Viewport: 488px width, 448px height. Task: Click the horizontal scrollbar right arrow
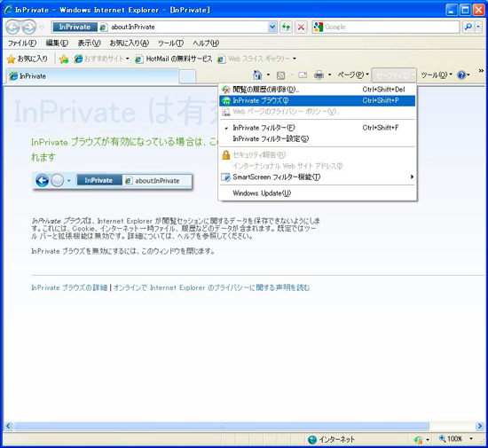[480, 426]
